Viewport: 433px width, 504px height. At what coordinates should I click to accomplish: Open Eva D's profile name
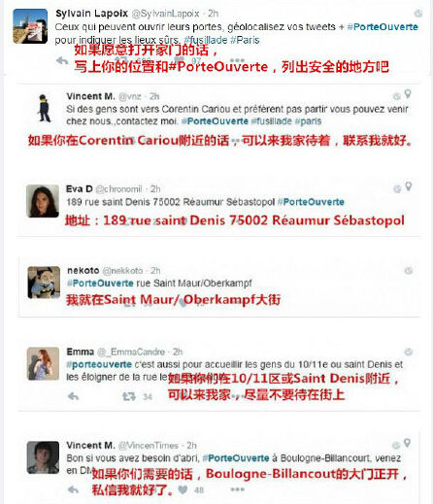[x=80, y=188]
